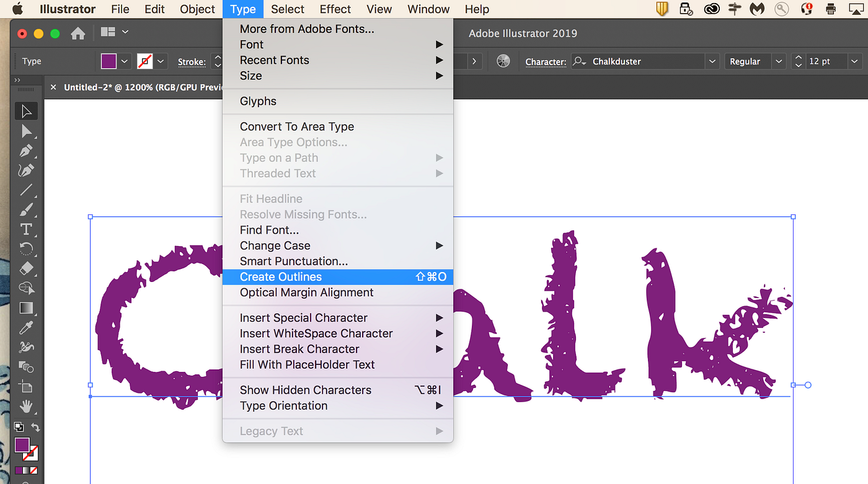Select the Eyedropper tool
Image resolution: width=868 pixels, height=484 pixels.
[26, 327]
